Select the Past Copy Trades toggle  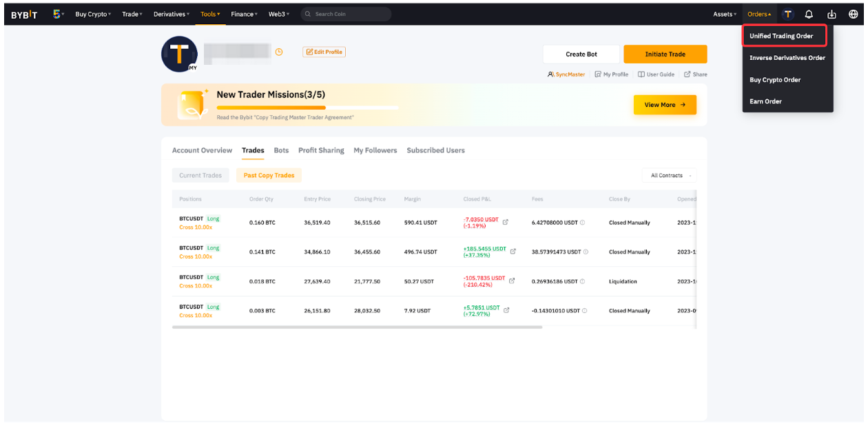269,175
